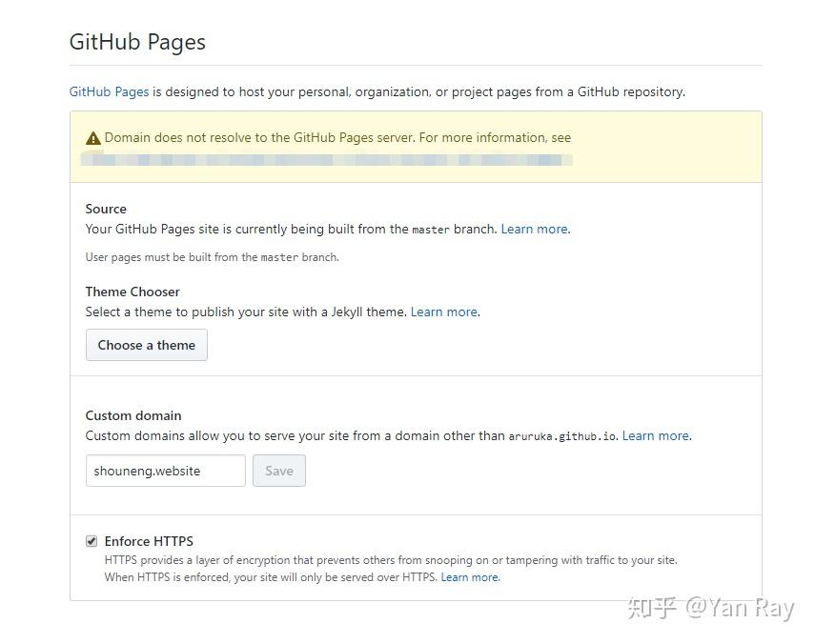Open the blurred troubleshooting link in warning
815x644 pixels.
tap(326, 159)
